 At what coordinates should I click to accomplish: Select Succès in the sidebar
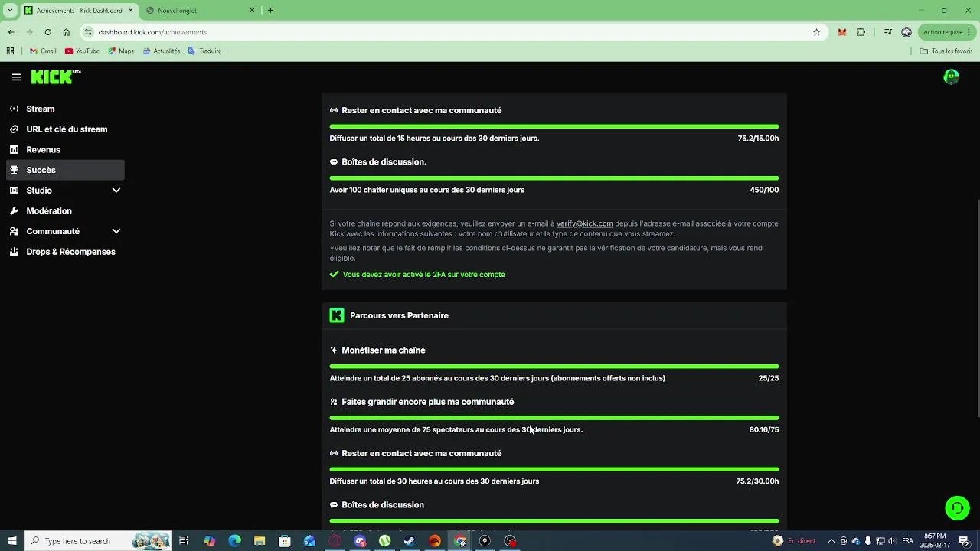tap(65, 170)
